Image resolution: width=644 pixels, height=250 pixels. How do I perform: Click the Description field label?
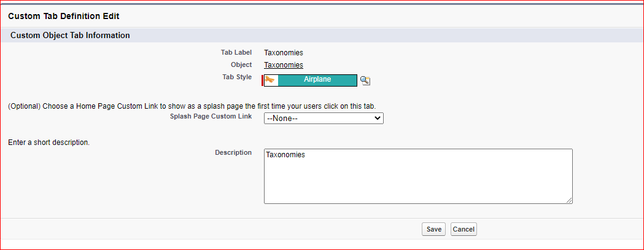pos(233,152)
